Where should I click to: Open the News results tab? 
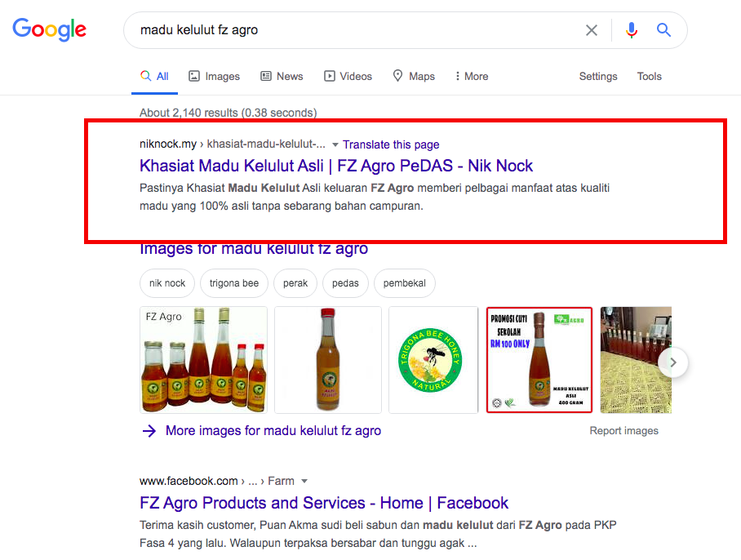[282, 76]
